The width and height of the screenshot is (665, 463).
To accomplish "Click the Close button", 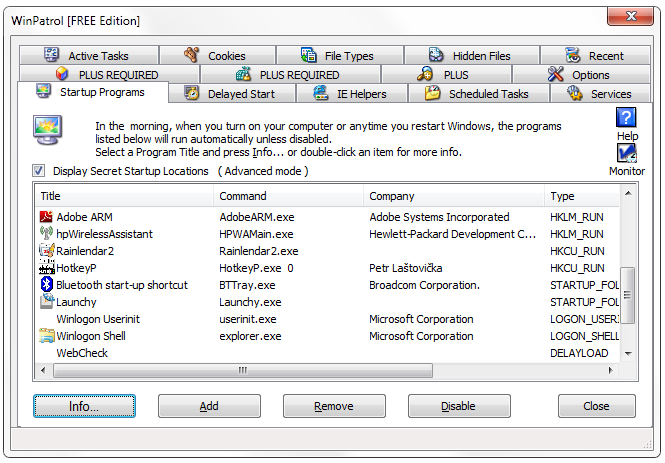I will point(596,406).
